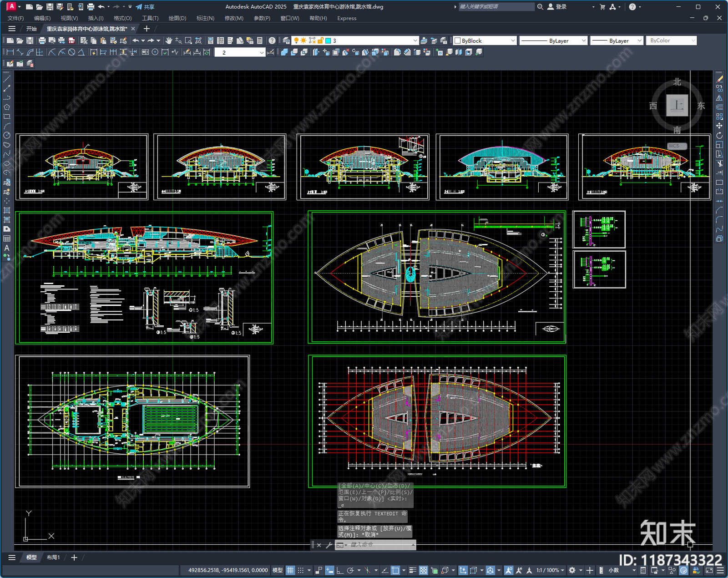The image size is (728, 578).
Task: Open the ByBlock color dropdown
Action: (x=485, y=41)
